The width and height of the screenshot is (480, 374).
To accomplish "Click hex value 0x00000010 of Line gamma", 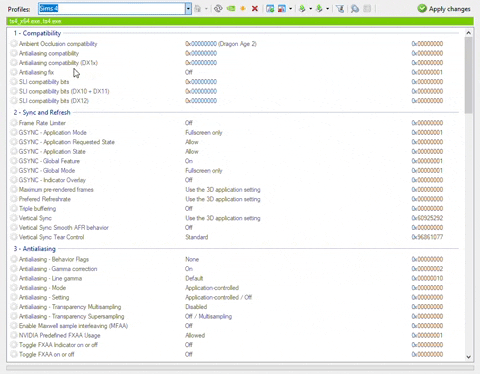I will pyautogui.click(x=427, y=278).
